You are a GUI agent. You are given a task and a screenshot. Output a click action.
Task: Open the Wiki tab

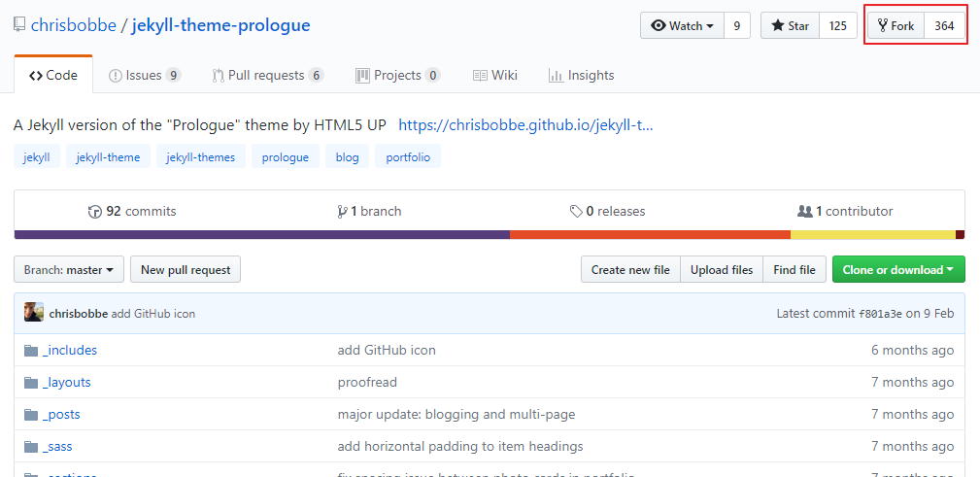[x=495, y=75]
